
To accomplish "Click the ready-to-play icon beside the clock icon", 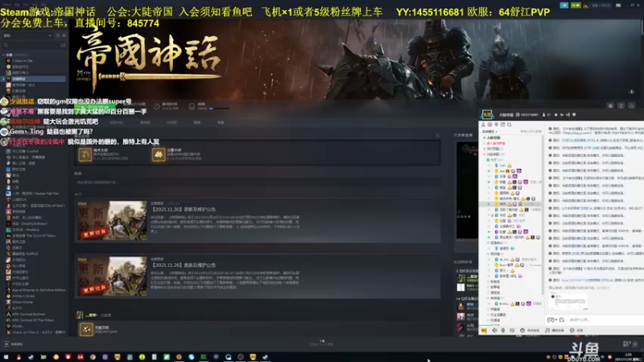I will (64, 35).
